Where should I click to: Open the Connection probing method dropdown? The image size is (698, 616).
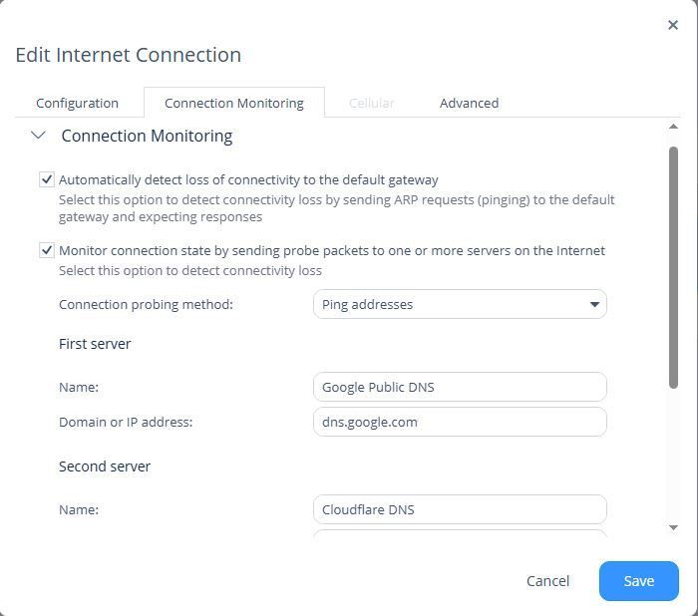tap(459, 304)
